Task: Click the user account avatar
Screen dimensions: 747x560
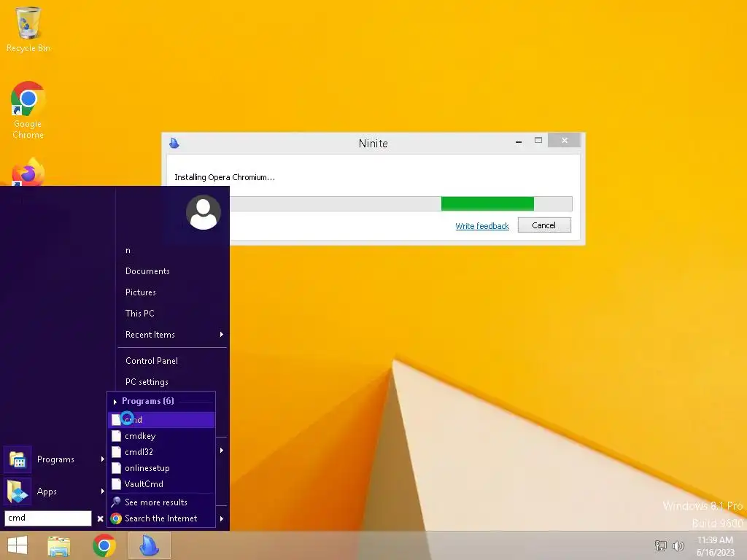Action: [x=204, y=212]
